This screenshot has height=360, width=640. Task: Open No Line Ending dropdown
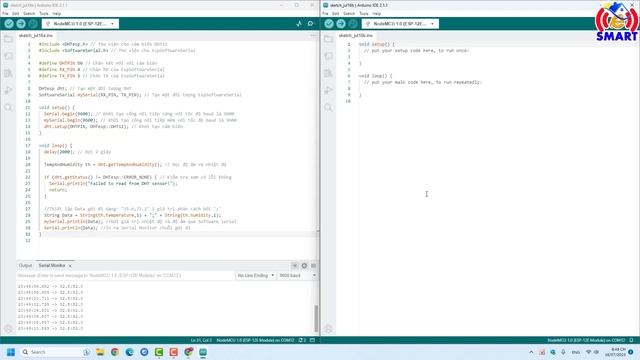point(256,276)
